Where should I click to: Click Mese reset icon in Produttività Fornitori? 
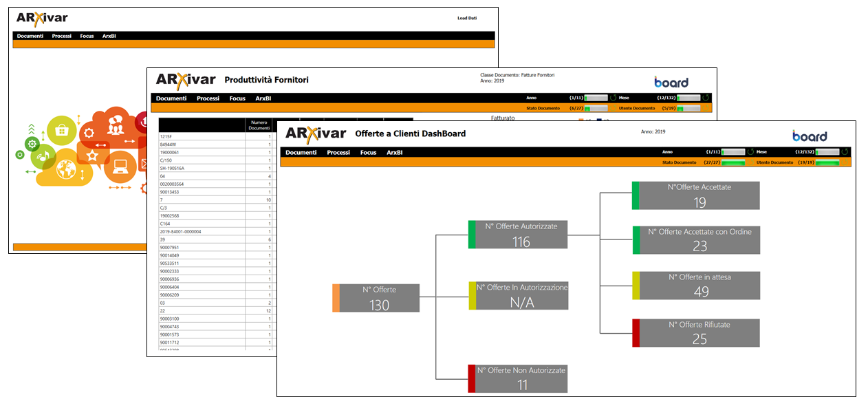[706, 98]
